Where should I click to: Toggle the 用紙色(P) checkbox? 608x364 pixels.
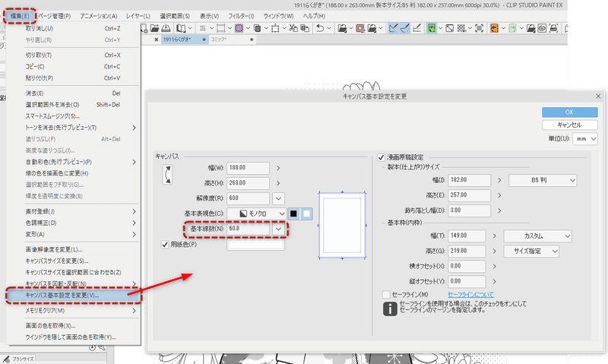coord(165,245)
